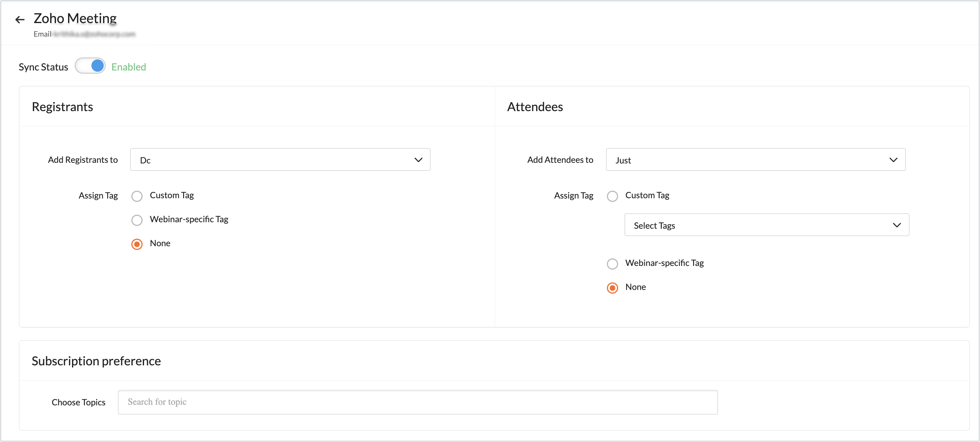Click the Assign Tag label under Registrants
The width and height of the screenshot is (980, 442).
pos(98,195)
